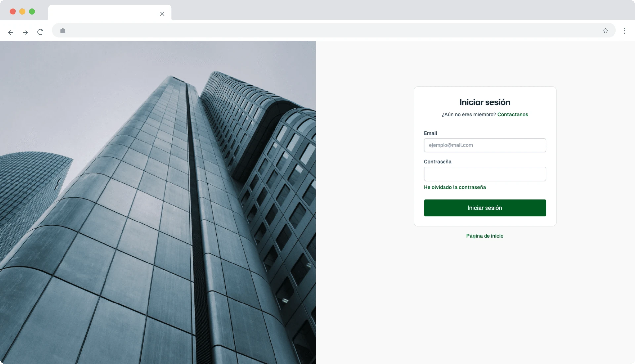Viewport: 635px width, 364px height.
Task: Bookmark this page with the star icon
Action: click(x=605, y=31)
